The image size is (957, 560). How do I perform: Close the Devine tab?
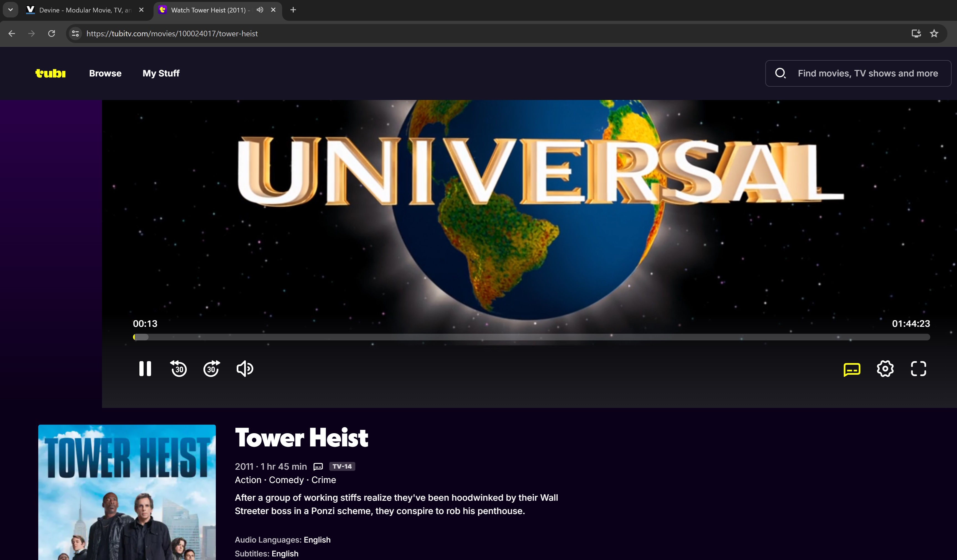pyautogui.click(x=141, y=10)
